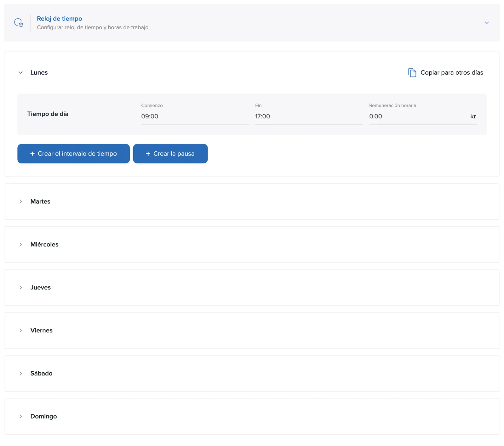Expand the Miércoles chevron
504x446 pixels.
pos(21,245)
